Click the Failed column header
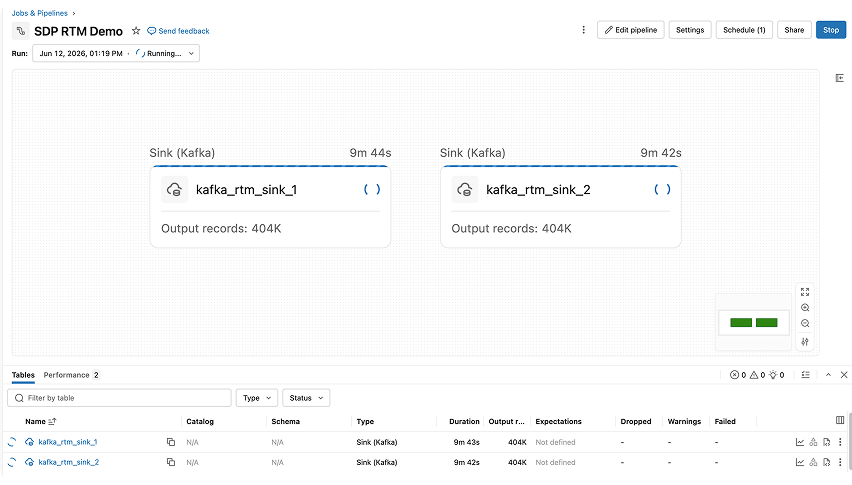The width and height of the screenshot is (852, 485). [725, 421]
